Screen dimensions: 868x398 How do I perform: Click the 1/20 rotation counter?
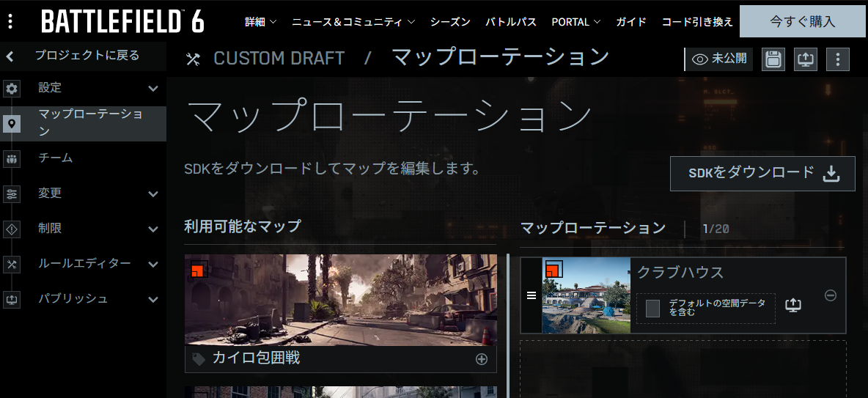point(716,229)
